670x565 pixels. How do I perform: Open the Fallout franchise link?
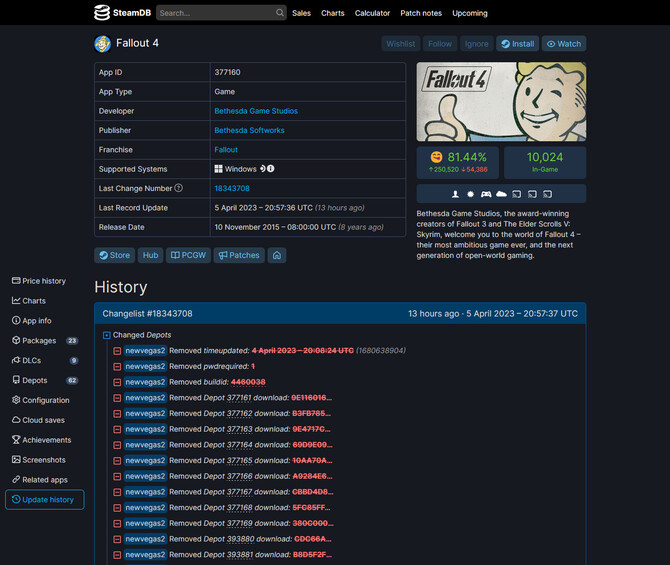226,150
